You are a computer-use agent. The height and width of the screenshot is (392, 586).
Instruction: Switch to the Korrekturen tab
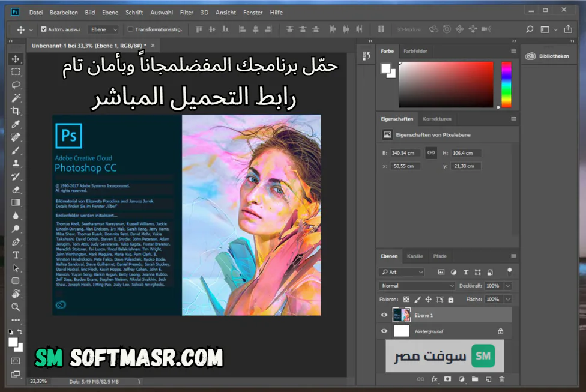pyautogui.click(x=437, y=119)
